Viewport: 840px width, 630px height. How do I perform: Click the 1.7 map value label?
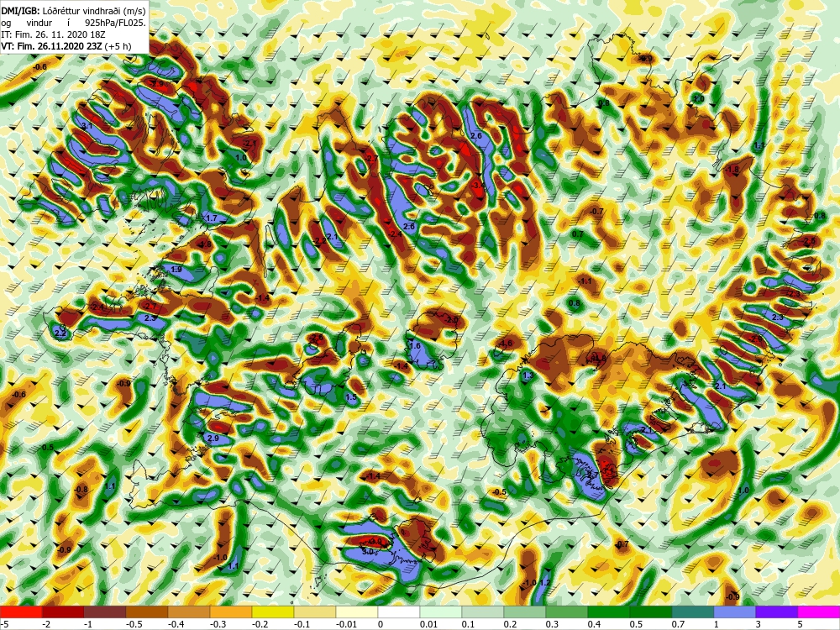212,218
